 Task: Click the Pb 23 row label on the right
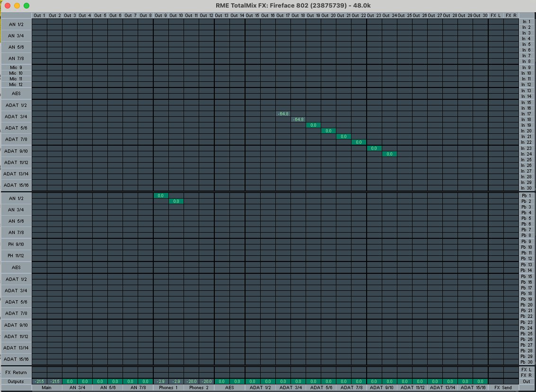point(527,322)
